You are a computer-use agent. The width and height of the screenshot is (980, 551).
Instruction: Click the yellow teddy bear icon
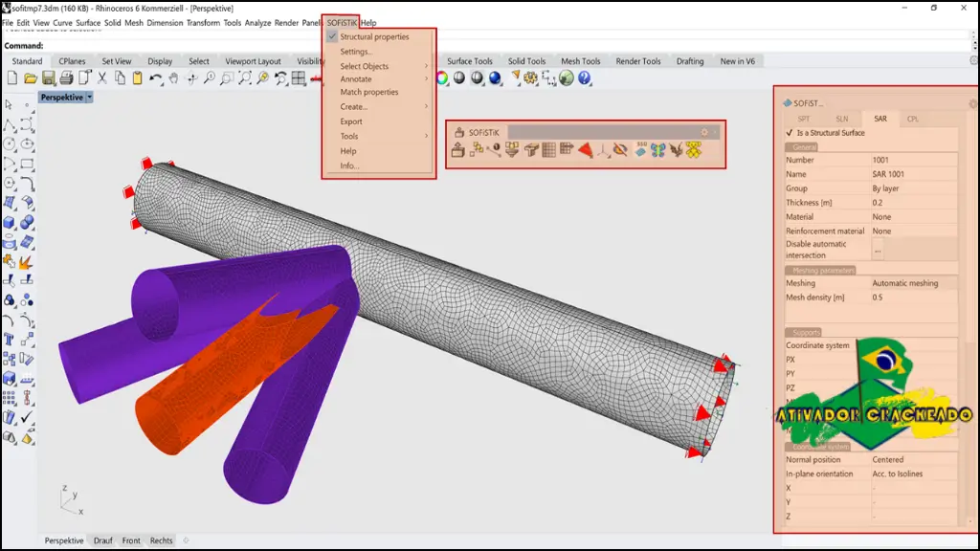click(694, 150)
